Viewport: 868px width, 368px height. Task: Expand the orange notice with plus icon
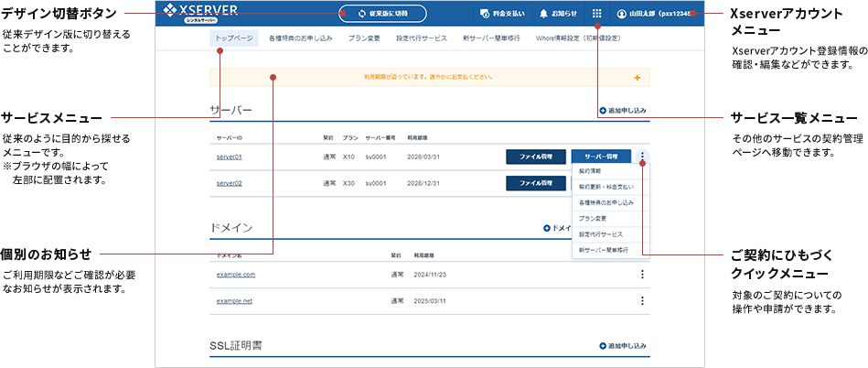click(x=637, y=78)
